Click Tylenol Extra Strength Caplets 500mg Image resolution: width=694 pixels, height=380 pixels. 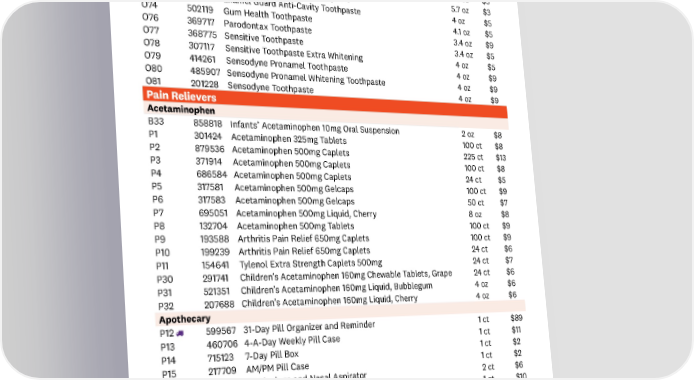pos(311,264)
